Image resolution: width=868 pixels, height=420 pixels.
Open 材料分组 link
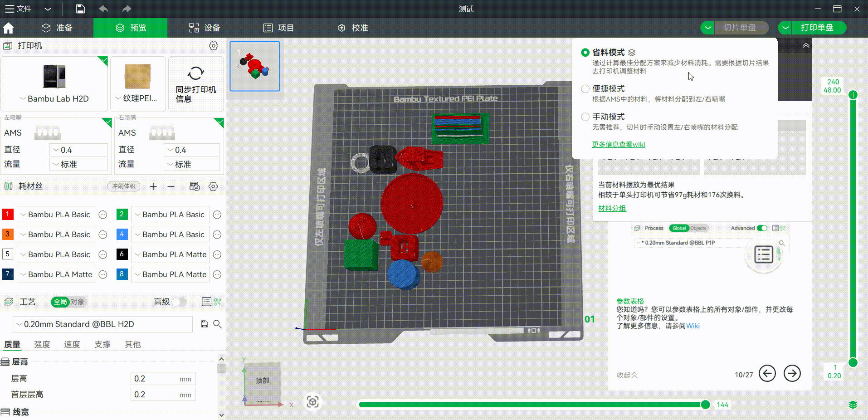pos(612,209)
